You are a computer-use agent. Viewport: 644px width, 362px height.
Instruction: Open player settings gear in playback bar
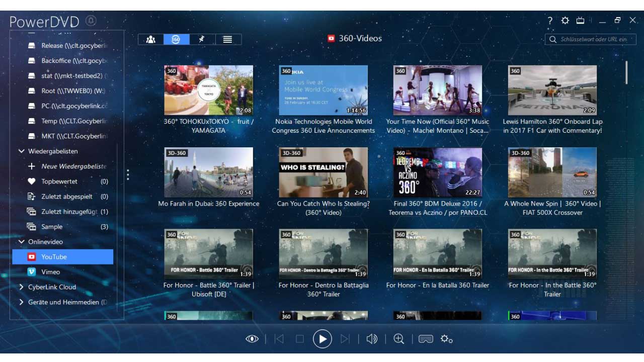tap(446, 339)
